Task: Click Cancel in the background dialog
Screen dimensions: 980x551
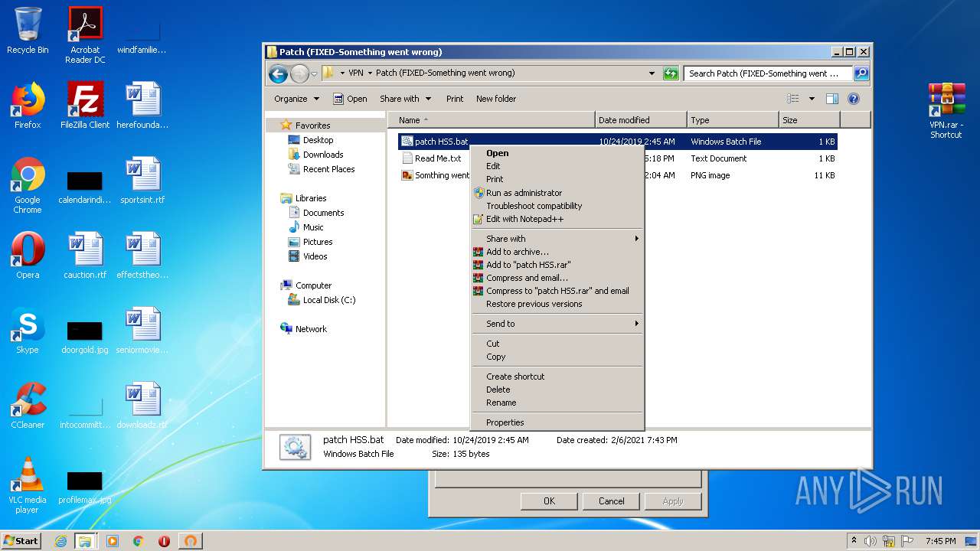Action: (611, 501)
